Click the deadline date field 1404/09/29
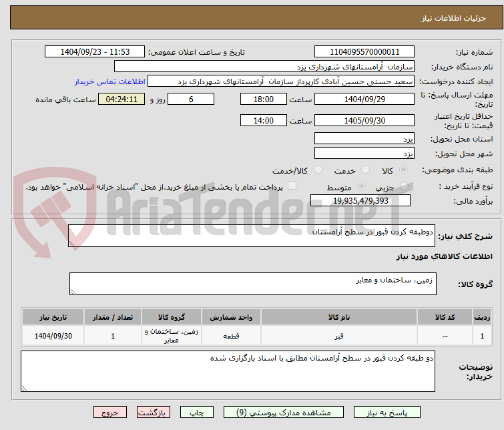The width and height of the screenshot is (504, 430). (364, 99)
